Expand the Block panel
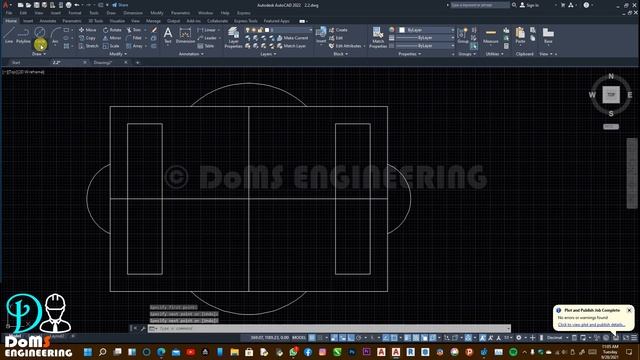Viewport: 640px width, 360px height. click(340, 54)
